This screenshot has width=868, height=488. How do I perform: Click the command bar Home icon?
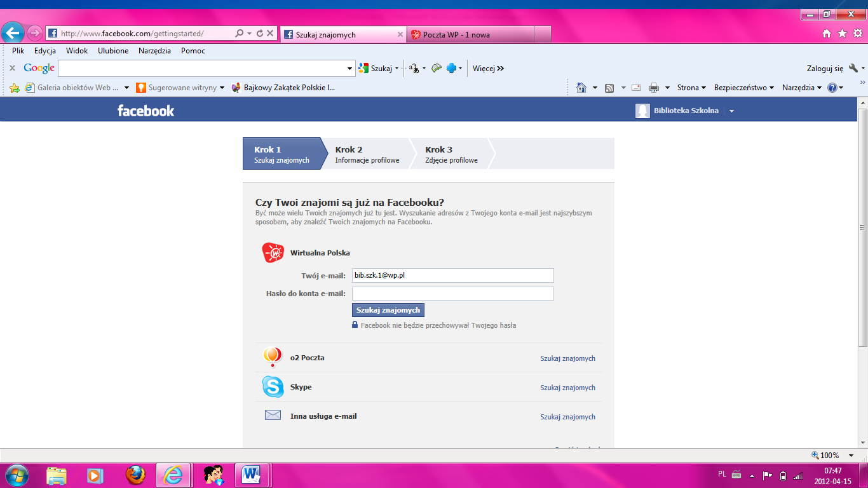pos(581,88)
